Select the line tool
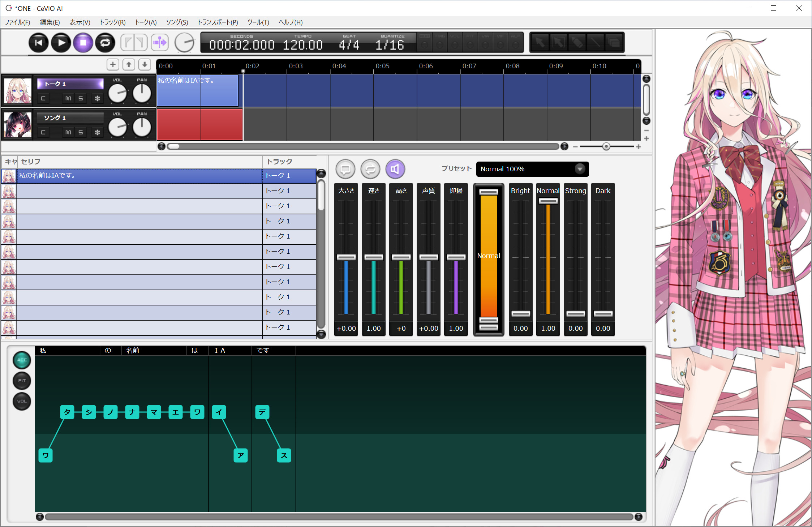This screenshot has width=812, height=527. click(x=596, y=43)
